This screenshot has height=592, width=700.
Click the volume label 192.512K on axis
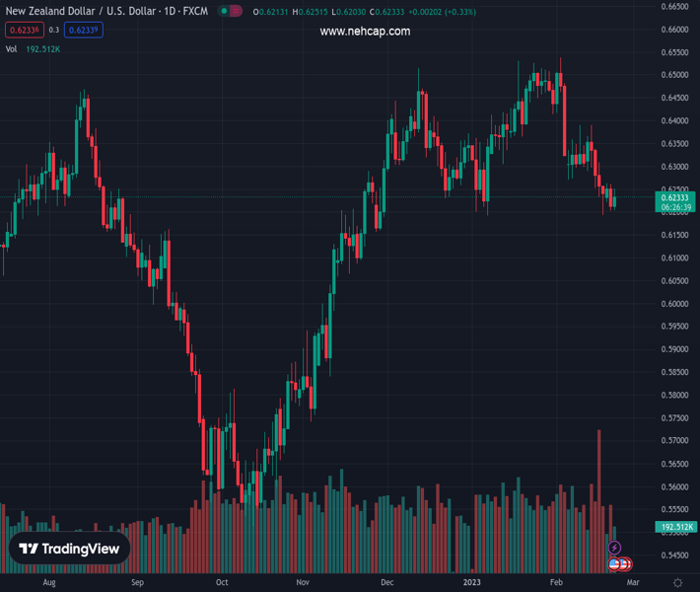click(x=677, y=527)
